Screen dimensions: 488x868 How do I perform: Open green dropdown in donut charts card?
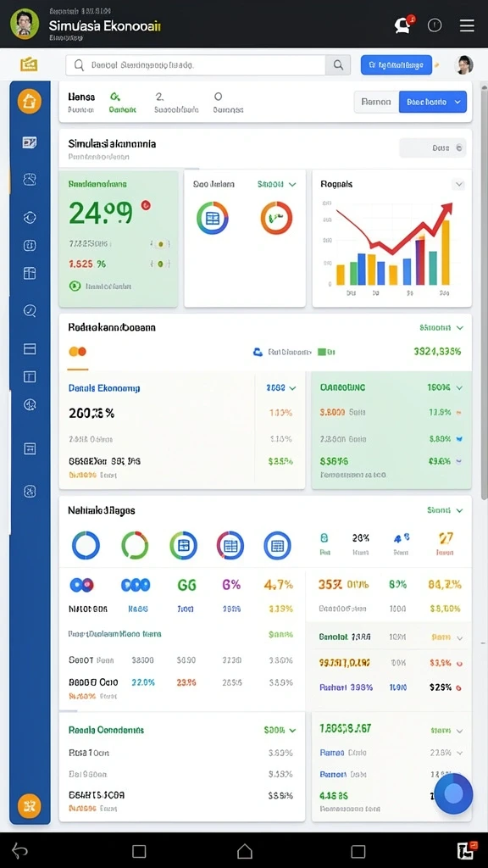click(277, 184)
